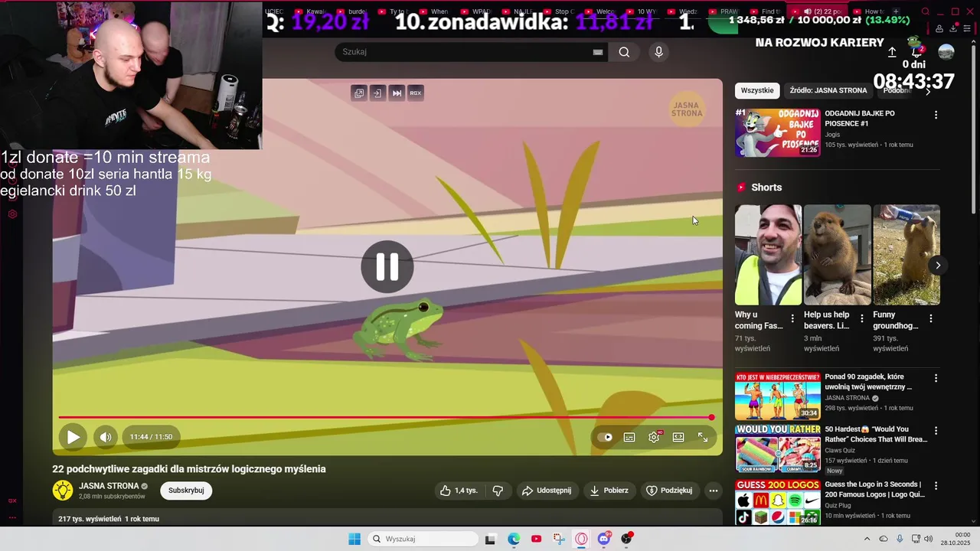Switch to theater mode
The height and width of the screenshot is (551, 980).
[678, 437]
